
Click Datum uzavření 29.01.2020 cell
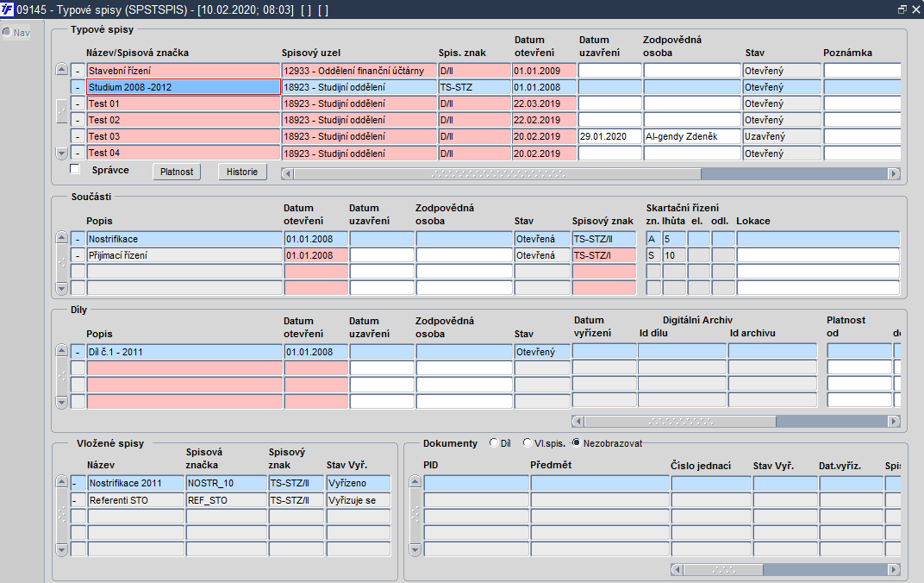(610, 137)
